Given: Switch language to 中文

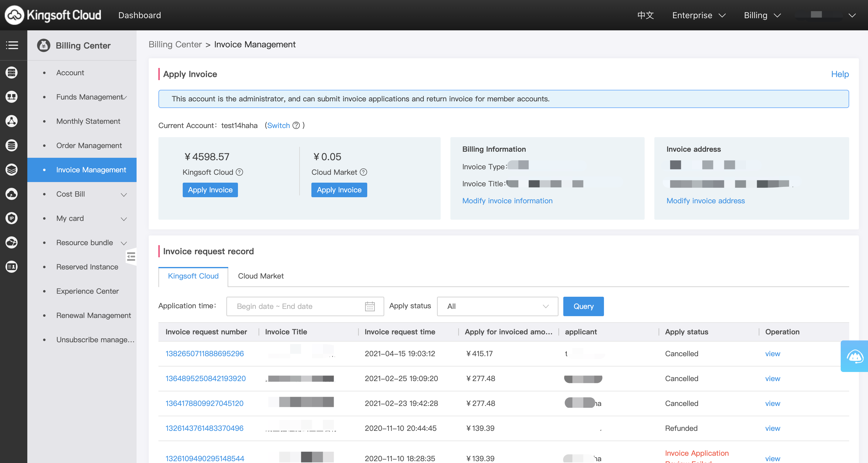Looking at the screenshot, I should [x=645, y=15].
